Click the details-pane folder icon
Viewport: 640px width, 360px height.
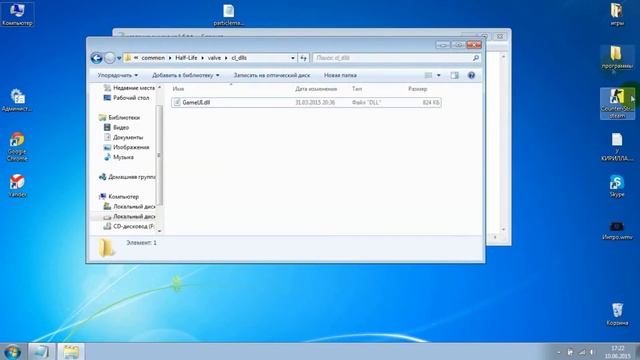tap(106, 248)
